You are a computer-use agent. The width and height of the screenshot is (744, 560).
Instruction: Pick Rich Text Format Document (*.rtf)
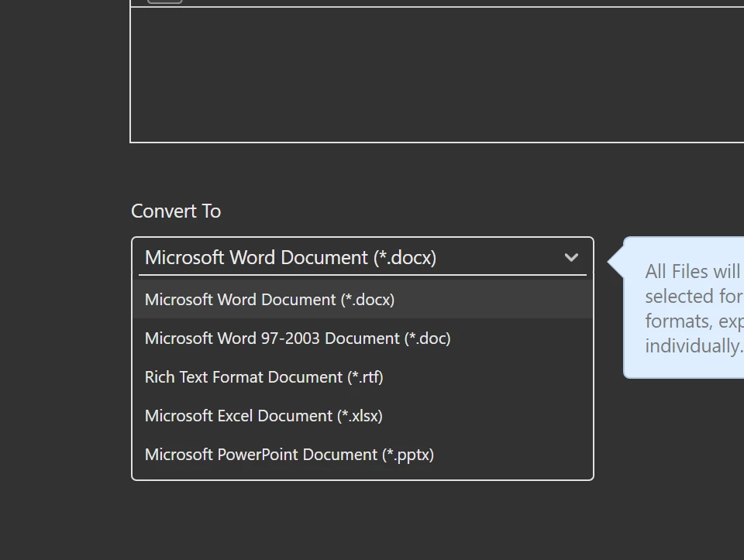point(363,377)
